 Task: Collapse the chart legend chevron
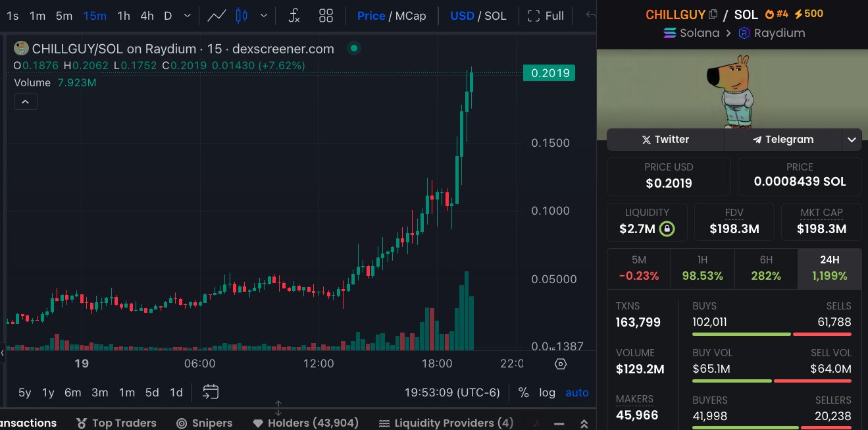click(x=26, y=102)
